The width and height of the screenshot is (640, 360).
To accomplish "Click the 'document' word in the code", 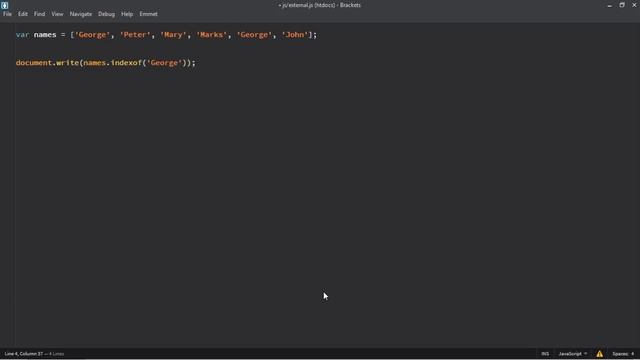I will click(x=34, y=63).
